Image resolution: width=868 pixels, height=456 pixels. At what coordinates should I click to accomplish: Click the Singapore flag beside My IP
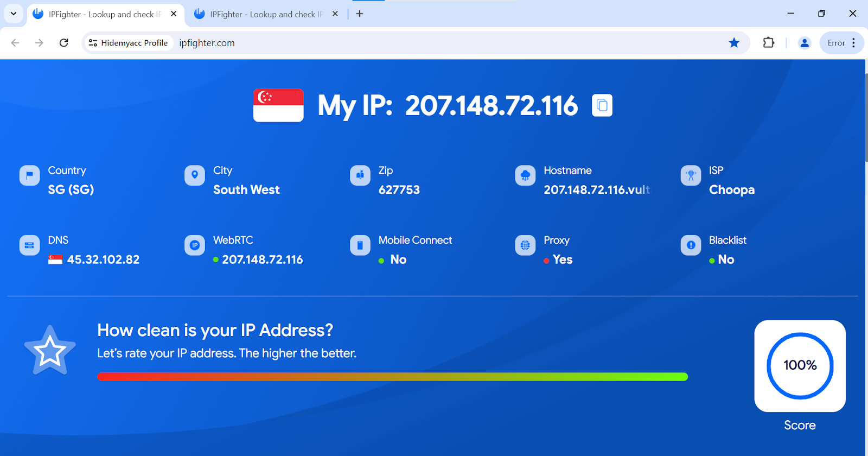point(278,105)
